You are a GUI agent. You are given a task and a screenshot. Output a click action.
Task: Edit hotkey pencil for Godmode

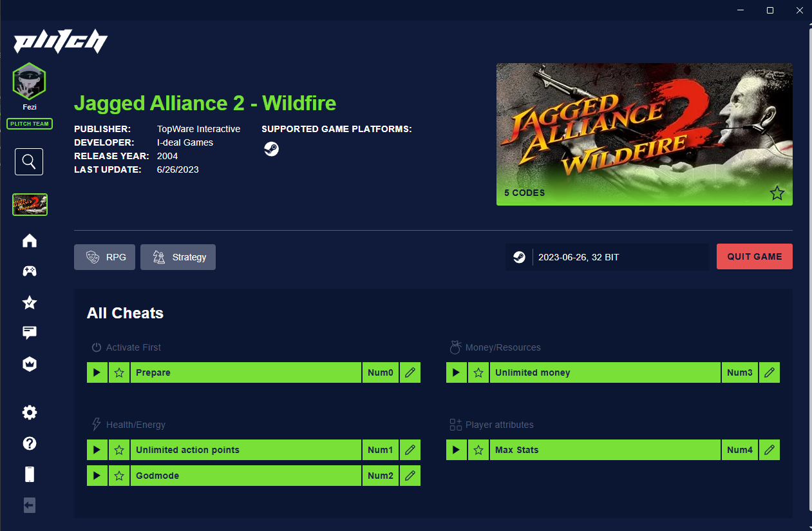pos(410,476)
